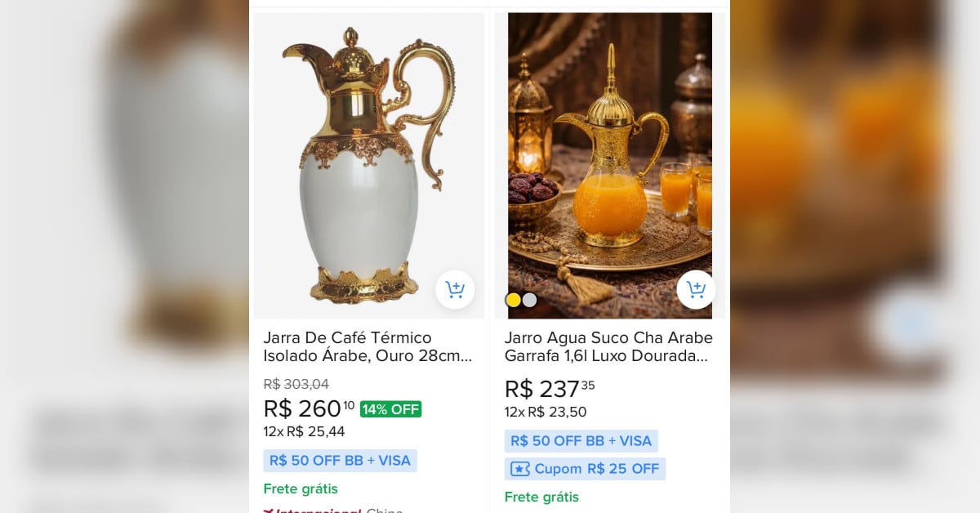Viewport: 980px width, 513px height.
Task: Open Jarro Agua Suco Cha Arabe title
Action: pyautogui.click(x=608, y=347)
